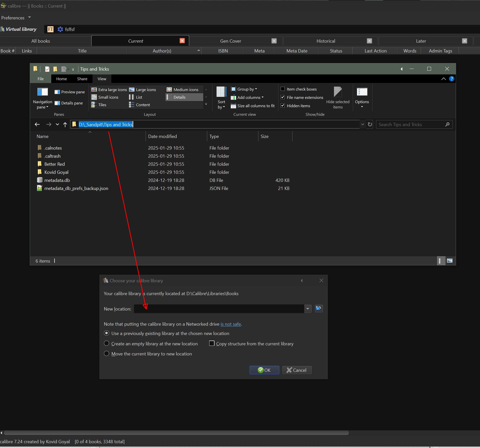Viewport: 480px width, 448px height.
Task: Switch to the Gen Cover tab
Action: (x=230, y=41)
